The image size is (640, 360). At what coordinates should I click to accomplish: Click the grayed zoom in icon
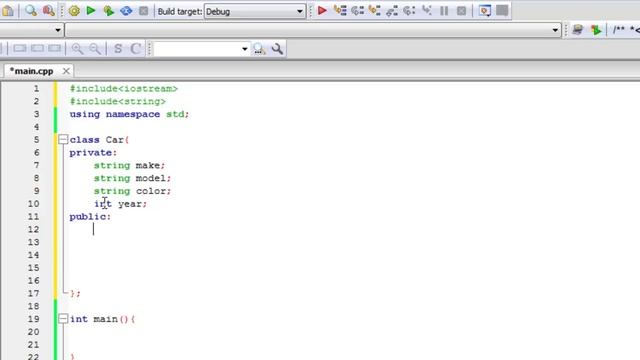[77, 49]
